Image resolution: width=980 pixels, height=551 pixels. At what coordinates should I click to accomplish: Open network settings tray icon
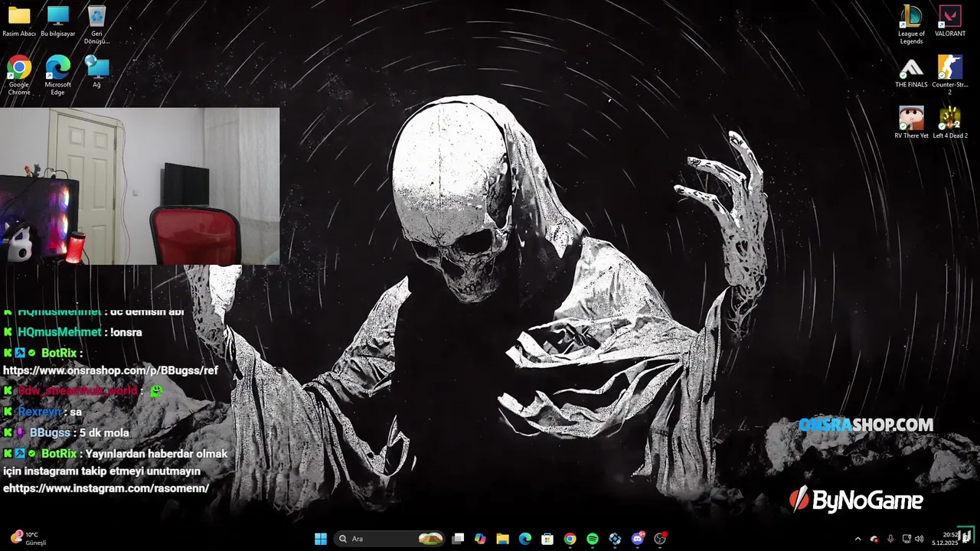click(906, 539)
